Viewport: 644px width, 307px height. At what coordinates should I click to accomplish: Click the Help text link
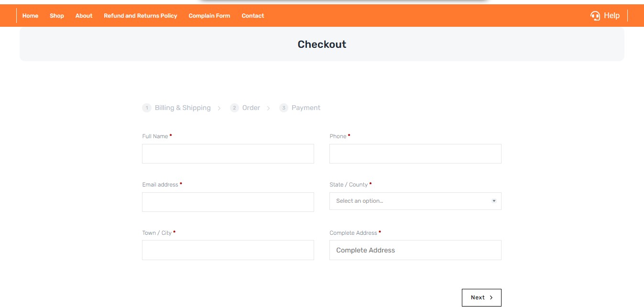click(611, 16)
